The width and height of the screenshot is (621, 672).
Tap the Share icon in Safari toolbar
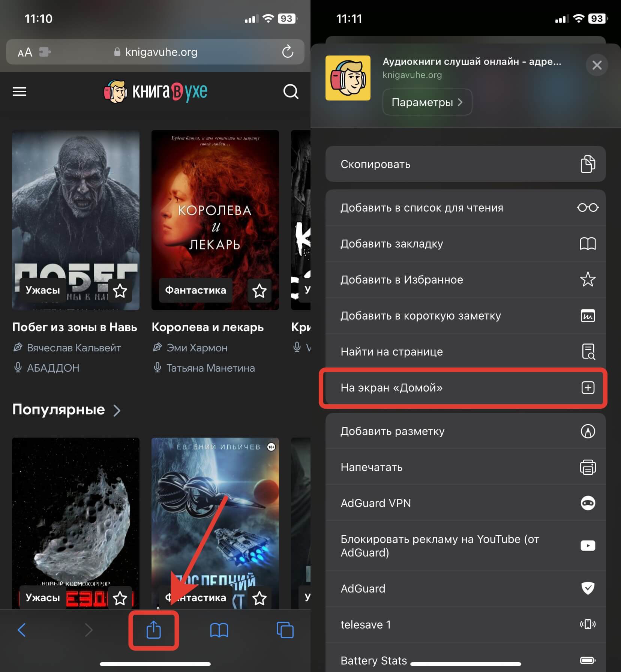pyautogui.click(x=153, y=630)
